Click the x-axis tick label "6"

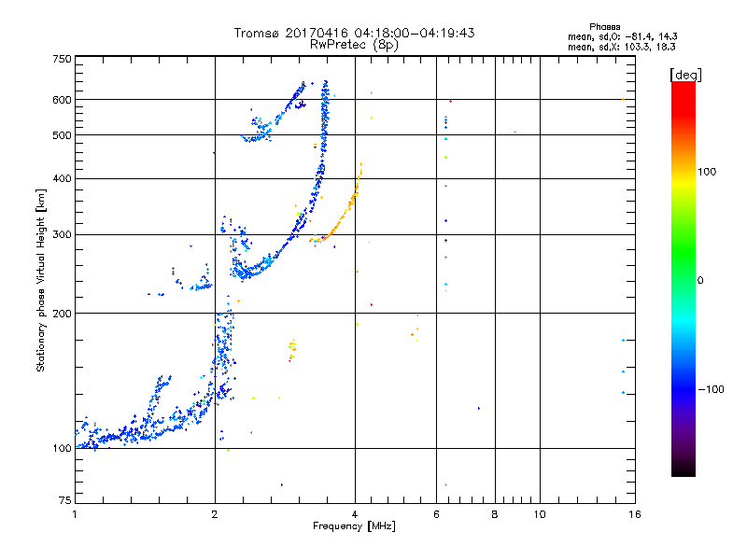coord(436,514)
